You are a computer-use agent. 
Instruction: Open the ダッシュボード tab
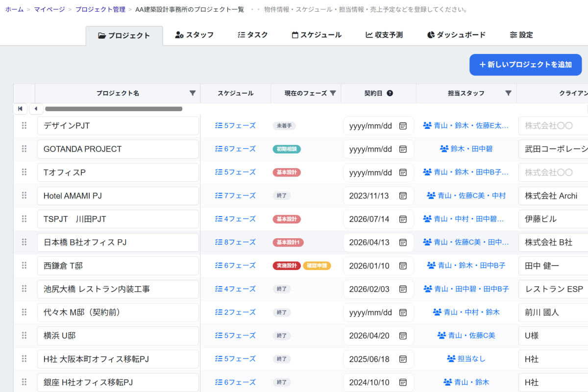click(x=456, y=35)
